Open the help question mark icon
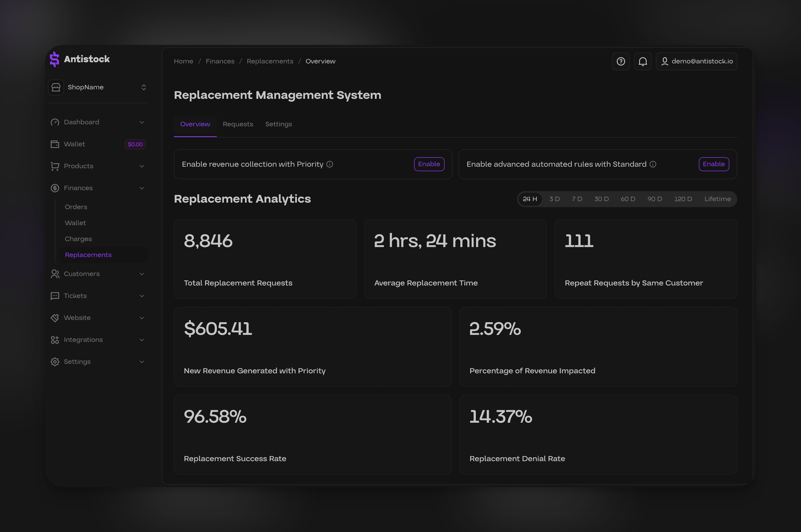The height and width of the screenshot is (532, 801). pyautogui.click(x=621, y=61)
